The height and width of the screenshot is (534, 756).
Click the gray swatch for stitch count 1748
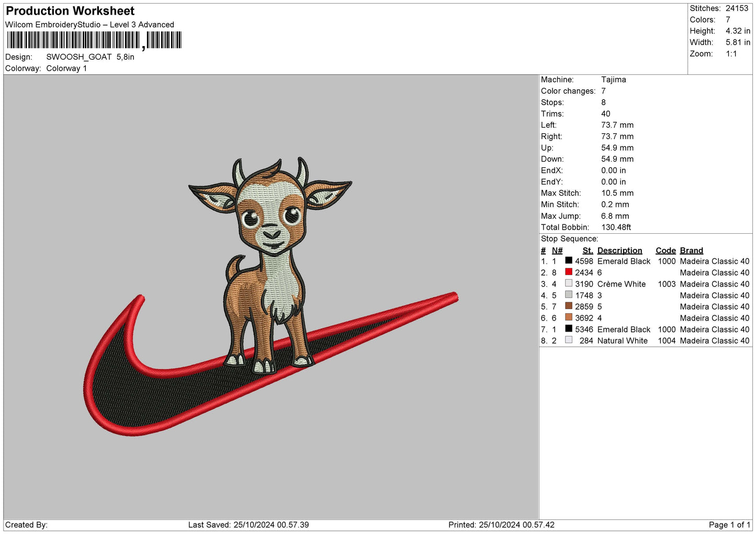pyautogui.click(x=569, y=294)
